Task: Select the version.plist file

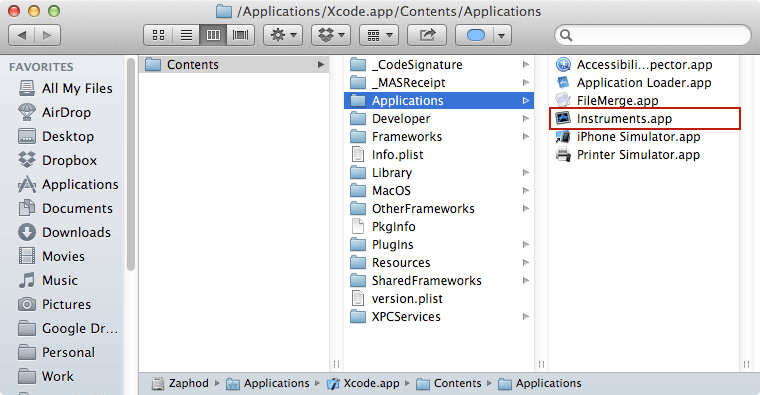Action: [439, 299]
